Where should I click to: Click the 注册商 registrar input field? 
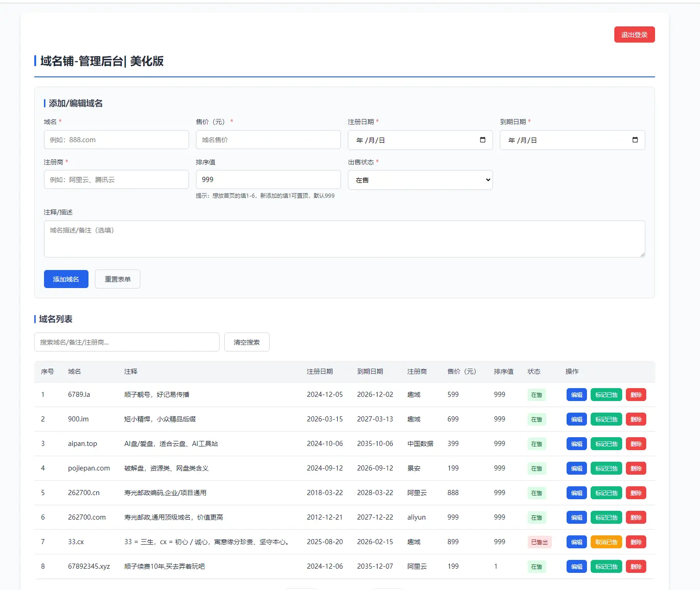(x=116, y=180)
